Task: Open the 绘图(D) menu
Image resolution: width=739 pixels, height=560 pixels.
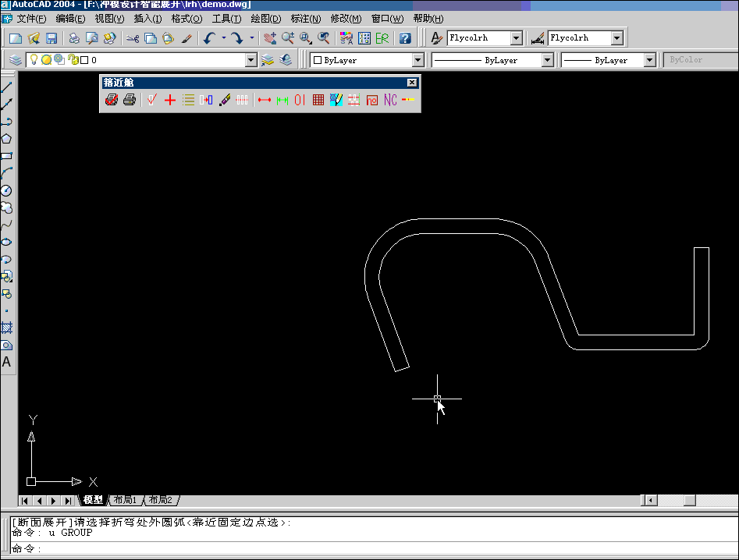Action: pos(266,19)
